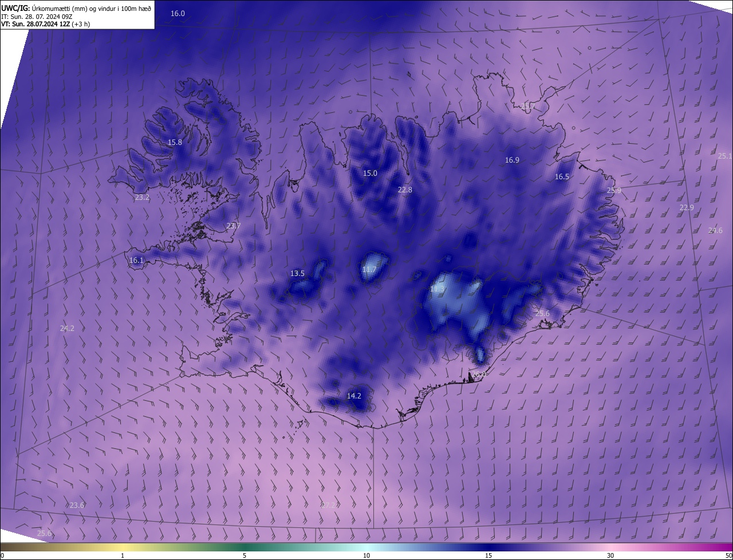The height and width of the screenshot is (560, 733).
Task: Click the 11.3 value on the Vatnajökull glacier
Action: point(437,289)
